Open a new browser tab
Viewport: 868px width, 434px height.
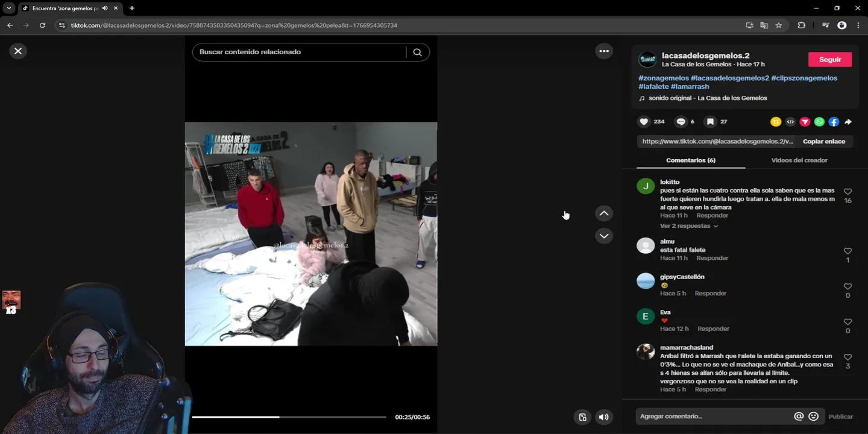click(132, 8)
